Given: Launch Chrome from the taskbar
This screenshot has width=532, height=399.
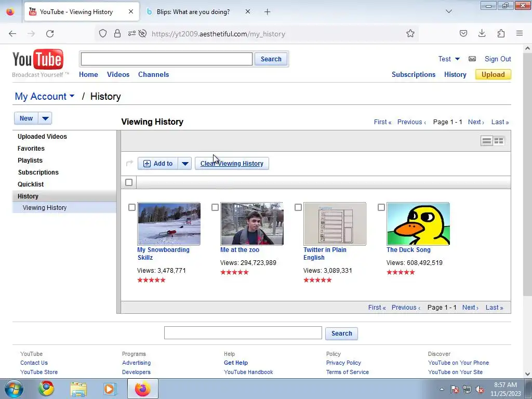Looking at the screenshot, I should click(x=46, y=389).
